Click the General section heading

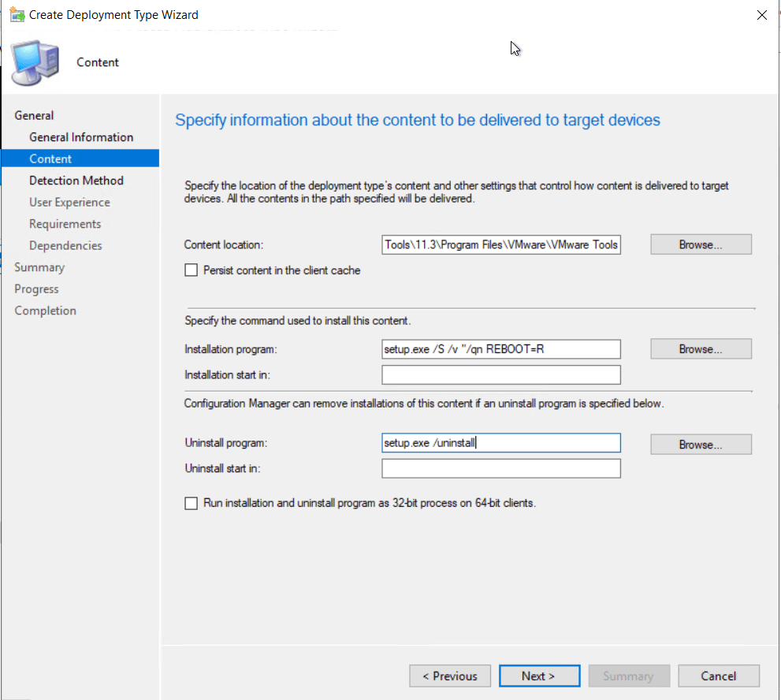tap(34, 116)
